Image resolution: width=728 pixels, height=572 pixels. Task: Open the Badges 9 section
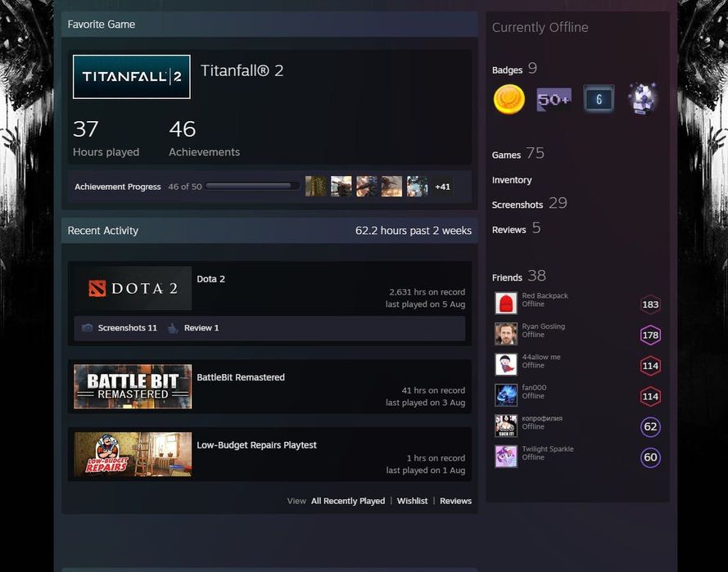(x=514, y=69)
